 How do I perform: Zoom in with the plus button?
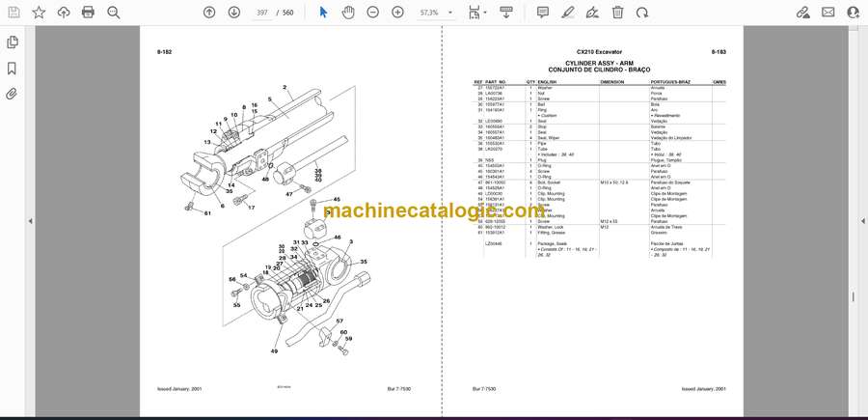(x=398, y=13)
